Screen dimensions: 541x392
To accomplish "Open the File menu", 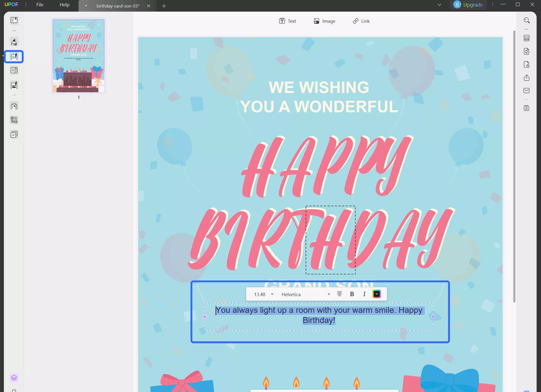I will [40, 5].
